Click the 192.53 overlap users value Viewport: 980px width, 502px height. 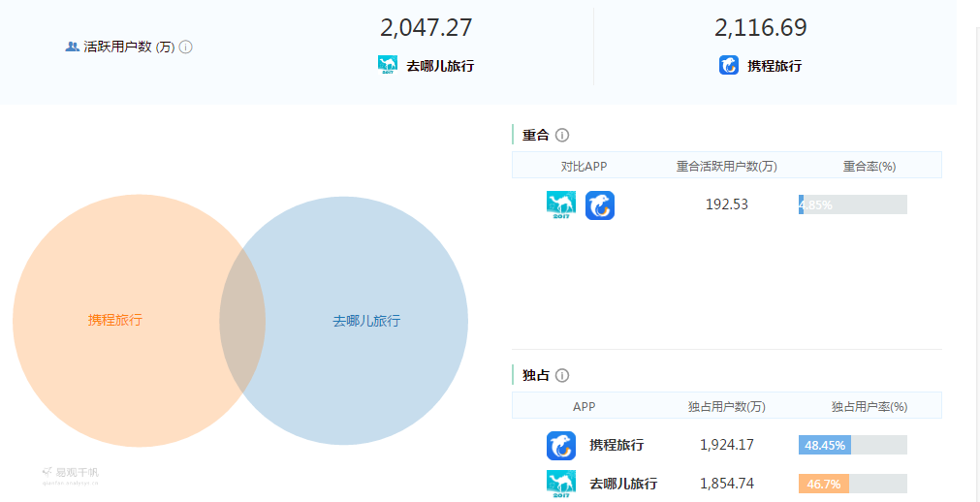[x=727, y=204]
